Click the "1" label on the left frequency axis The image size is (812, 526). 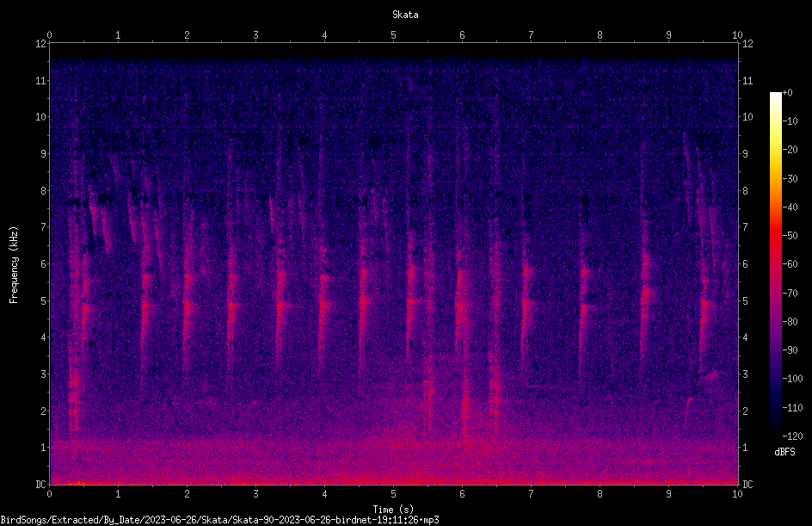44,448
